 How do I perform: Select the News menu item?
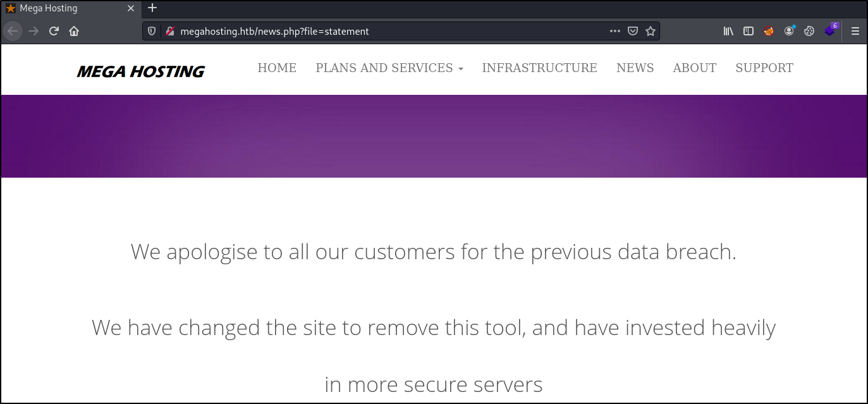635,68
